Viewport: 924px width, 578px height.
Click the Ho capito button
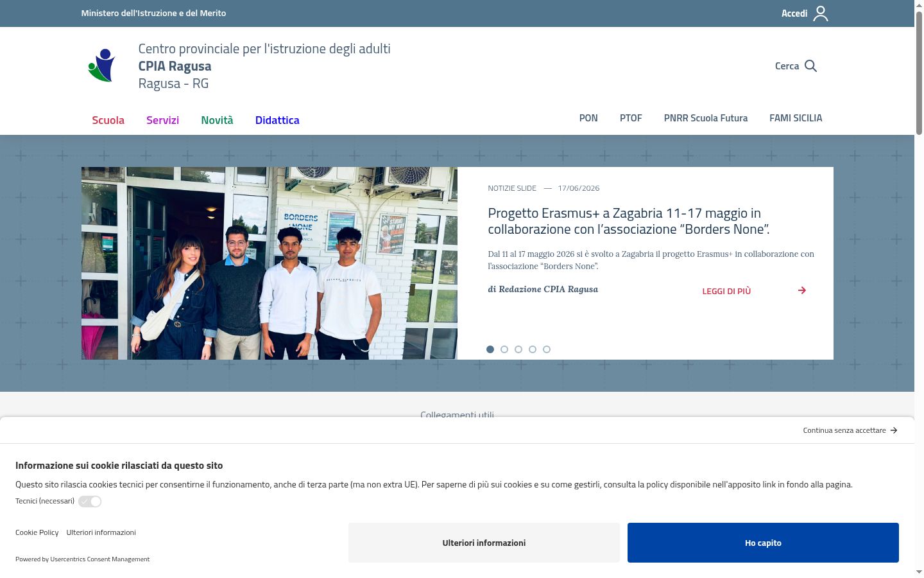(763, 543)
